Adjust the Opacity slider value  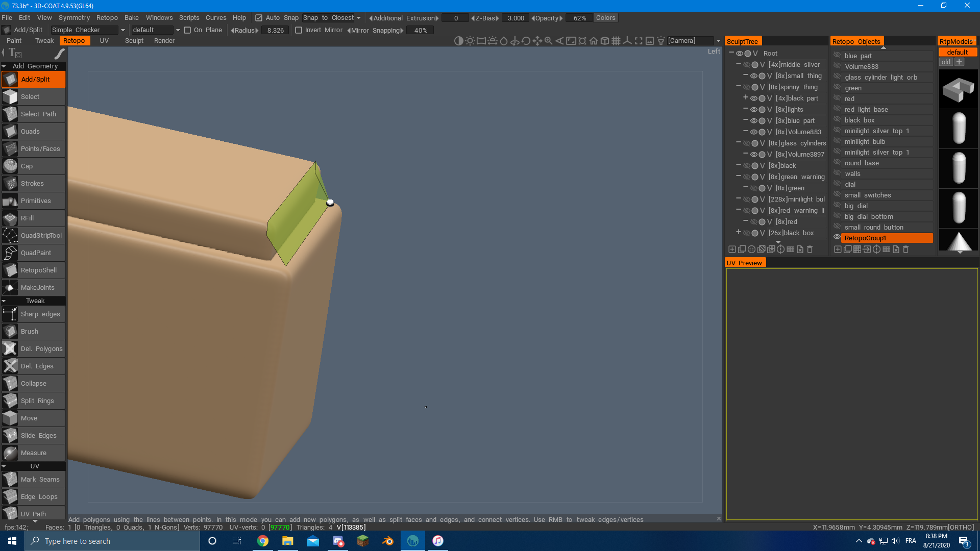point(579,18)
